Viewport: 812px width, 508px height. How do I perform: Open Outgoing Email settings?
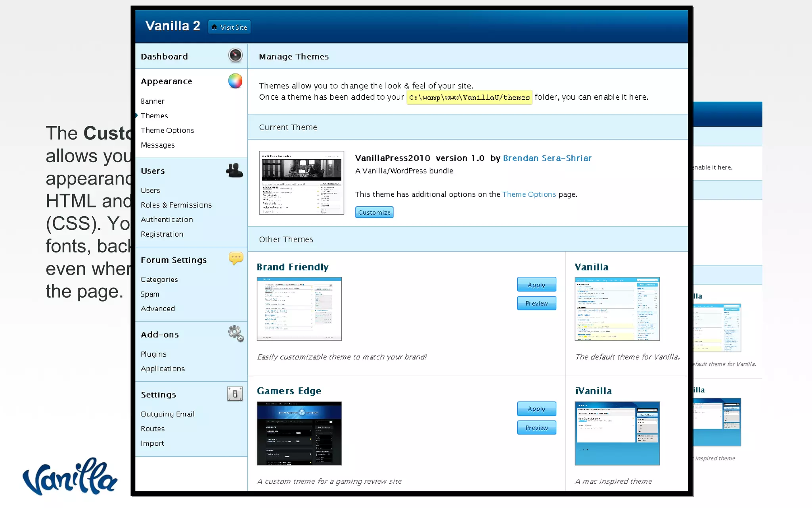pyautogui.click(x=167, y=414)
